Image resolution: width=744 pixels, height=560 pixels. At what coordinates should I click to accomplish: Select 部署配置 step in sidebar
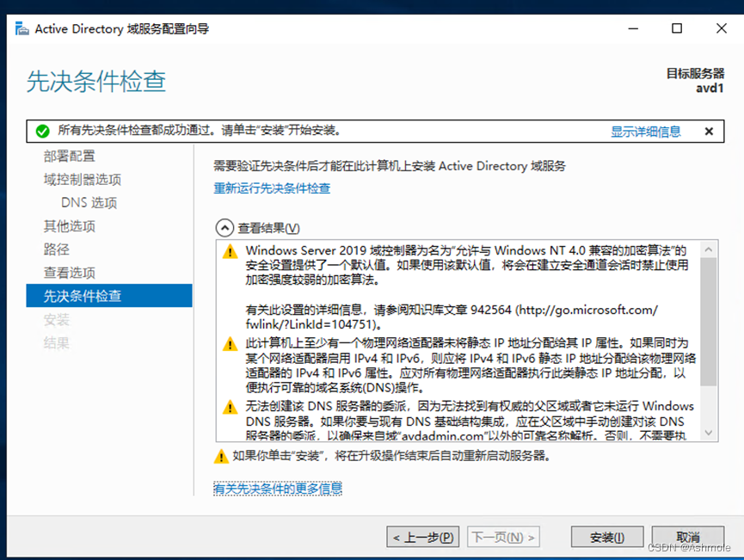[x=70, y=157]
